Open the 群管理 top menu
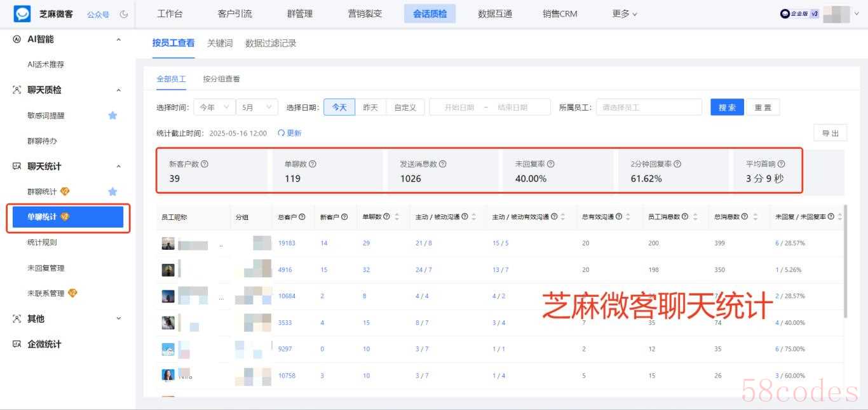 coord(300,13)
